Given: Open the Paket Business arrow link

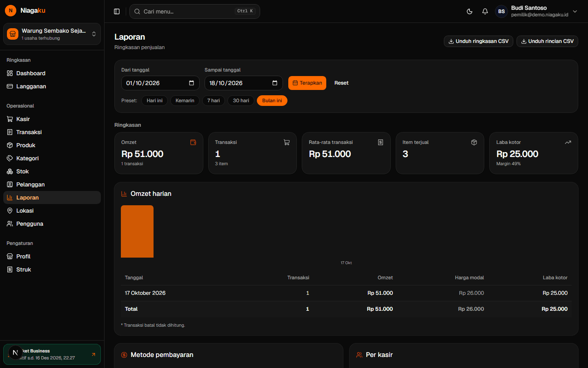Looking at the screenshot, I should point(94,355).
